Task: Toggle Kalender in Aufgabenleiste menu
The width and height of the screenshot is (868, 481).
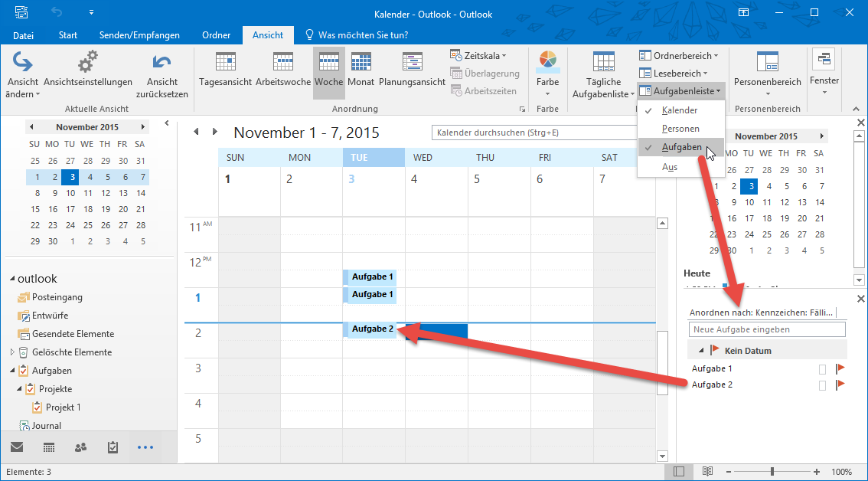Action: pos(680,110)
